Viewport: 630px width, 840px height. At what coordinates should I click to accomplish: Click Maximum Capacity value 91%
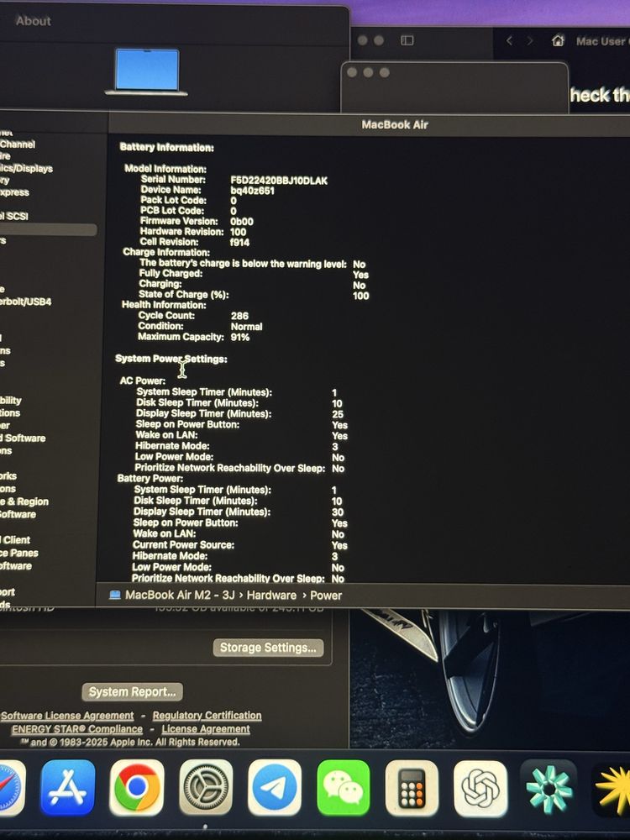tap(240, 338)
